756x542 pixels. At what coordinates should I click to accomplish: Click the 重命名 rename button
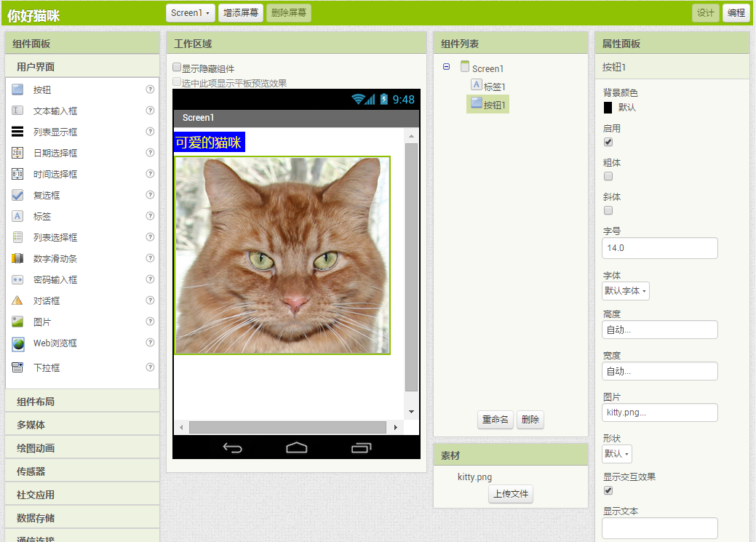(496, 420)
